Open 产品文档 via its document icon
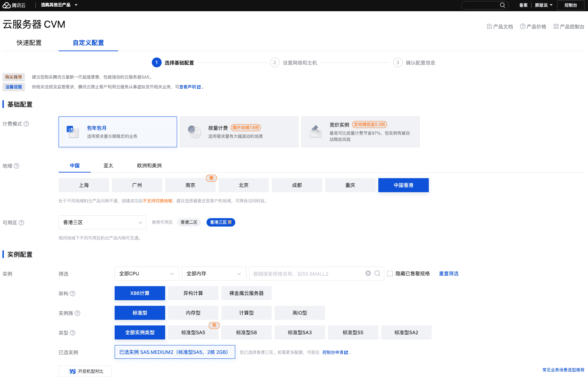This screenshot has height=377, width=588. click(489, 26)
